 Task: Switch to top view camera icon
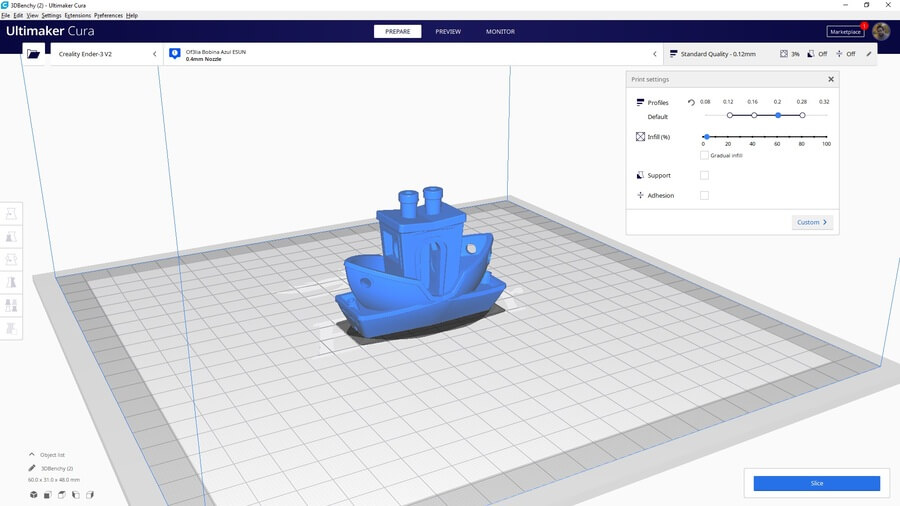click(x=61, y=495)
